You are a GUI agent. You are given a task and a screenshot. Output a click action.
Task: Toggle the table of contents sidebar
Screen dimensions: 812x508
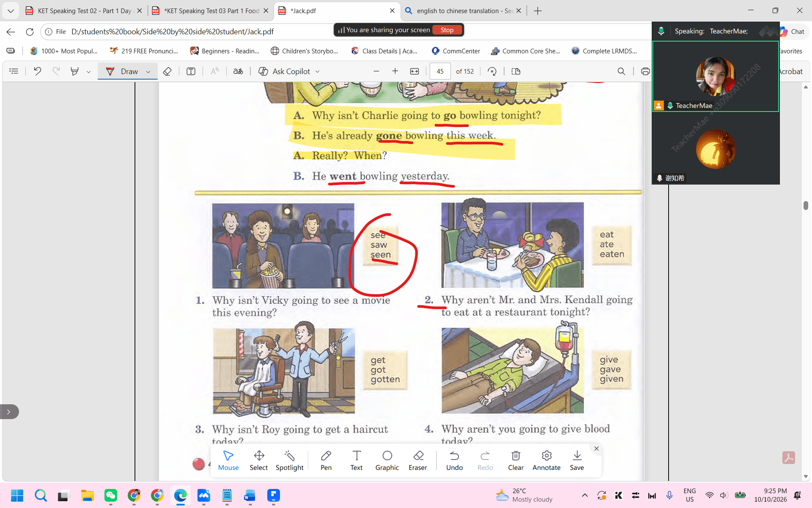click(14, 71)
